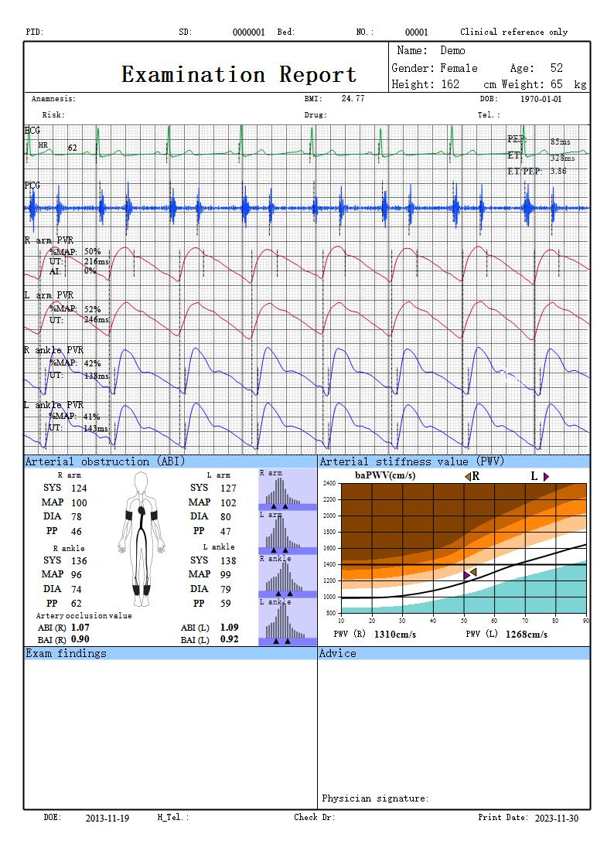This screenshot has width=614, height=868.
Task: Click the HR value on ECG trace
Action: click(x=72, y=147)
